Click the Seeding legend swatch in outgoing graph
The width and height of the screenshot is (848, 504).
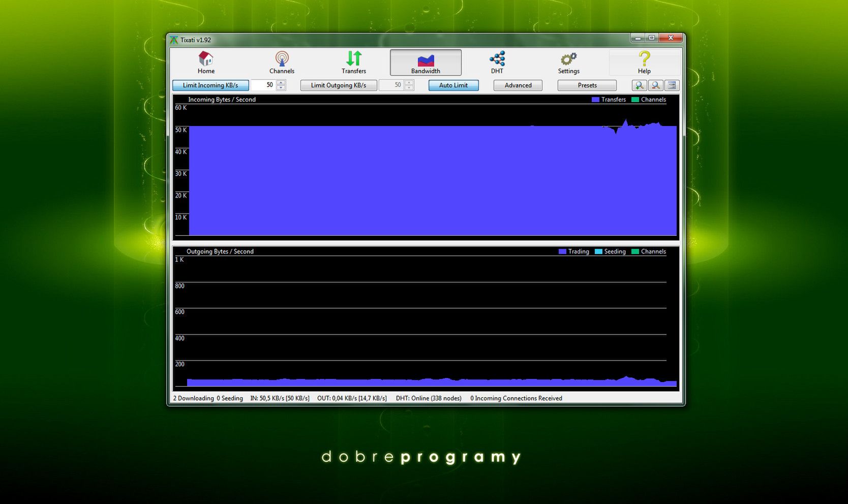598,251
